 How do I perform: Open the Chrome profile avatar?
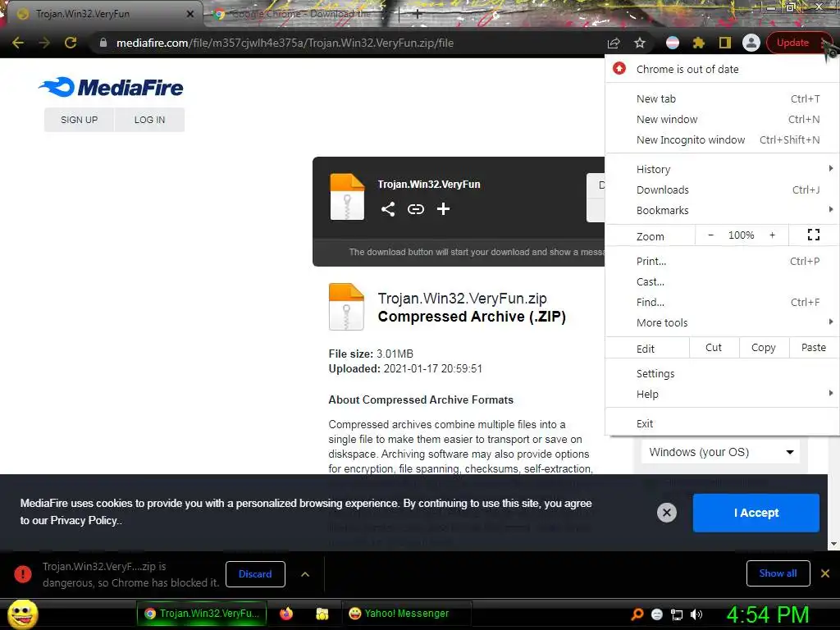[751, 43]
